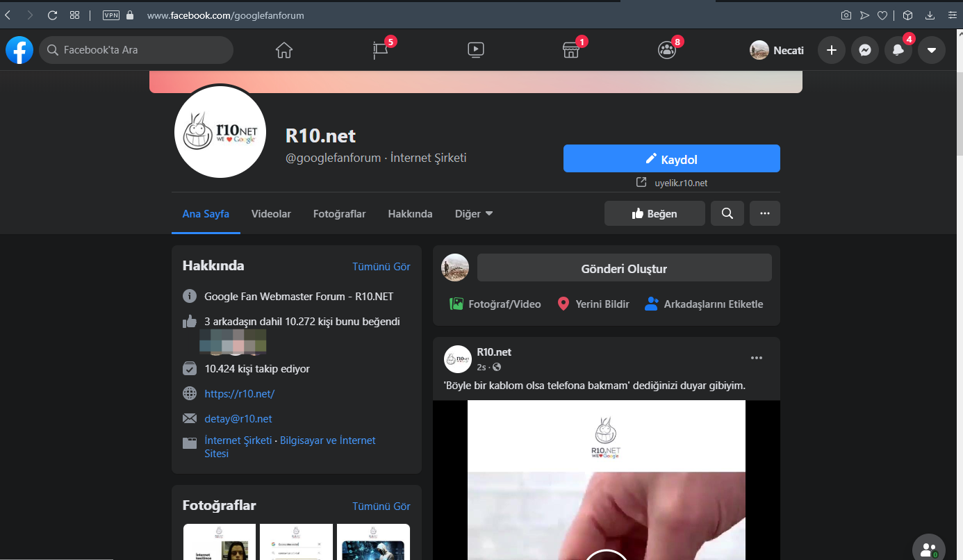The width and height of the screenshot is (963, 560).
Task: Click Tümünü Gör in Fotoğraflar section
Action: 381,506
